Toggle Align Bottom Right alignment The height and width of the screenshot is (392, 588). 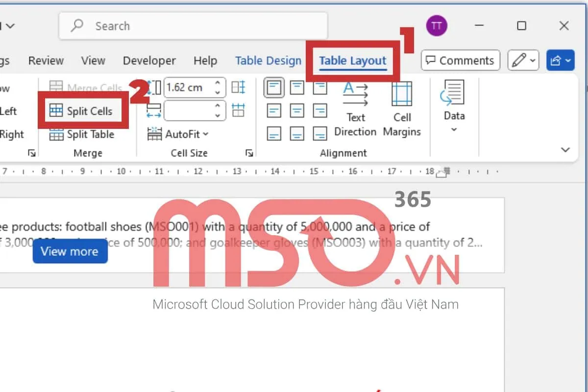pos(319,133)
